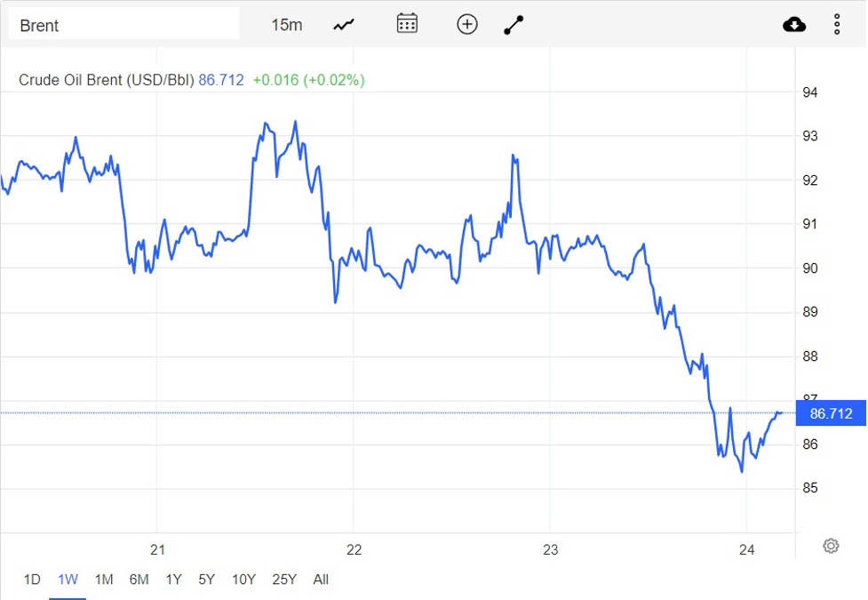Show the 25Y time range
Image resolution: width=868 pixels, height=600 pixels.
[x=284, y=580]
